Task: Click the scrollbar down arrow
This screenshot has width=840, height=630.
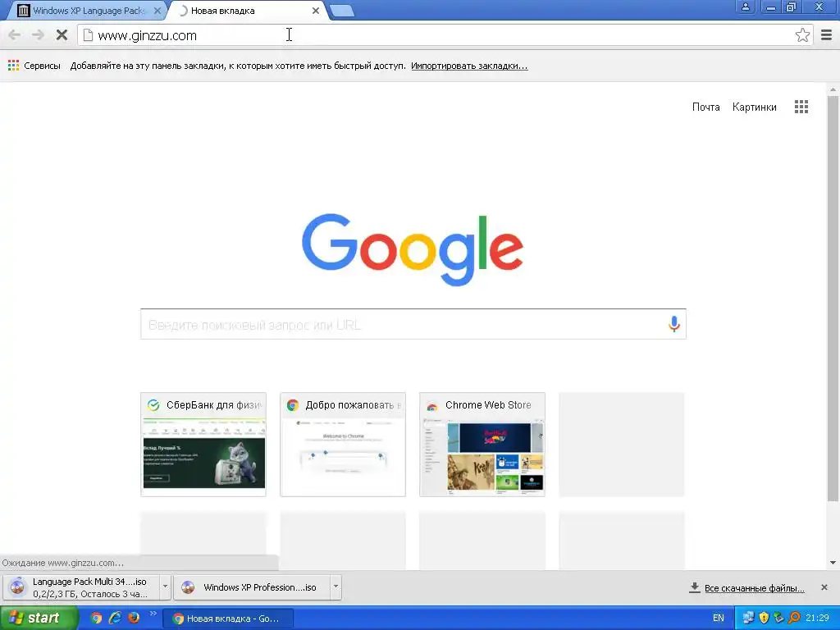Action: 833,563
